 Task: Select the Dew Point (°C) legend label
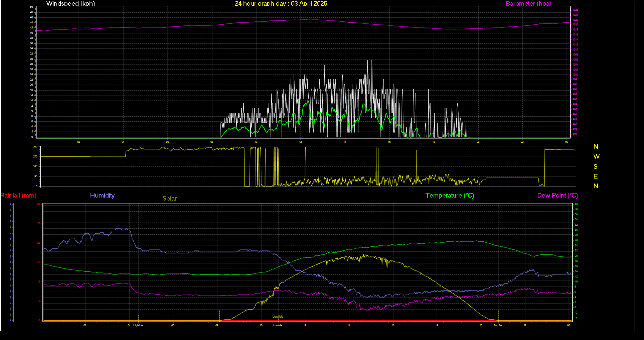coord(557,196)
